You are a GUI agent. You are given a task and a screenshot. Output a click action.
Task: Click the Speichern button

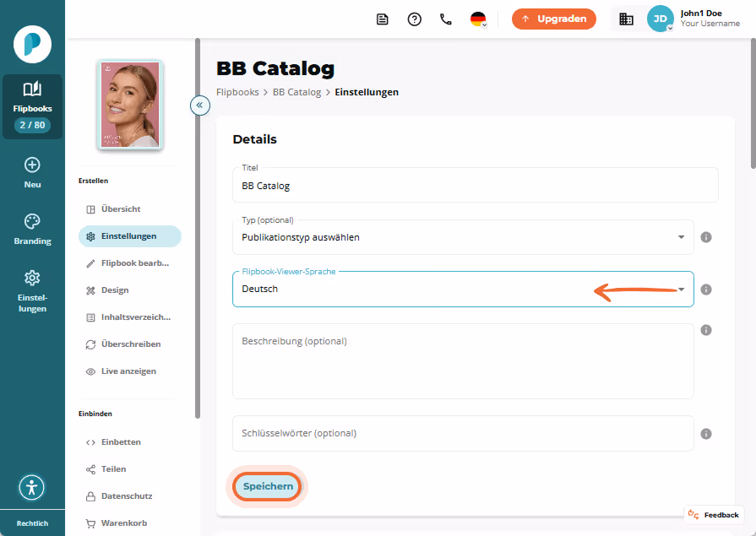click(x=268, y=486)
